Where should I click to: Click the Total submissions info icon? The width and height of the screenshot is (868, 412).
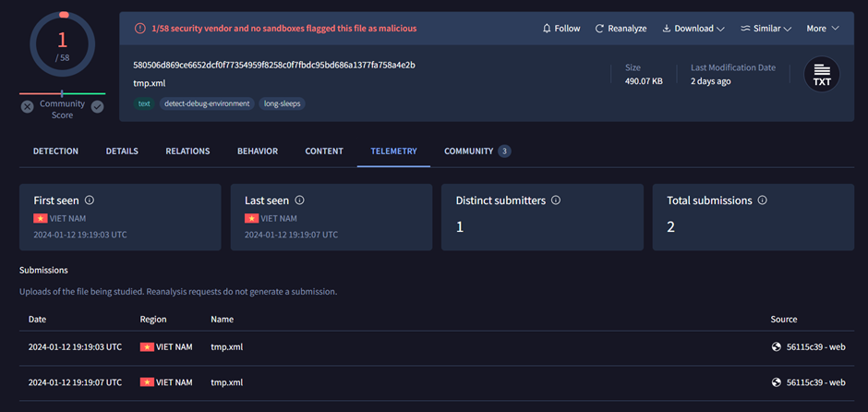tap(762, 200)
